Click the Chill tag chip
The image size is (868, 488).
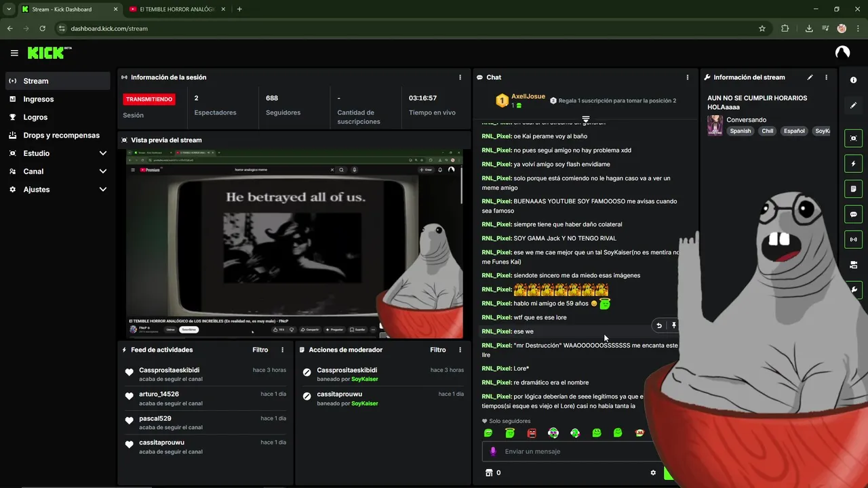767,131
